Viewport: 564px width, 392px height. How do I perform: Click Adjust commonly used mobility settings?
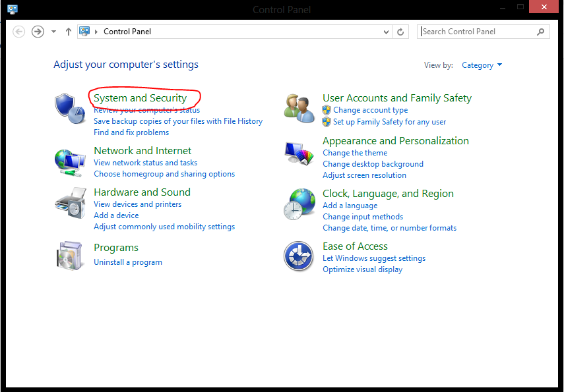click(164, 227)
